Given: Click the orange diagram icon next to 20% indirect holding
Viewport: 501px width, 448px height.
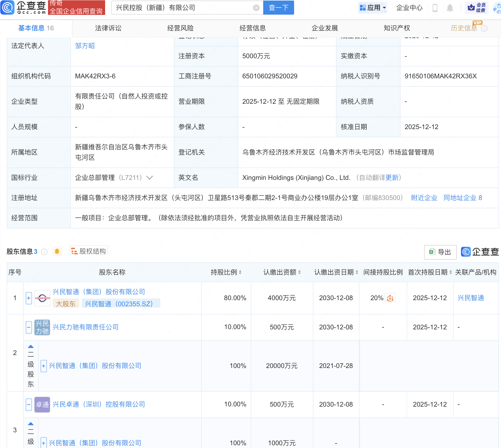Looking at the screenshot, I should point(390,298).
